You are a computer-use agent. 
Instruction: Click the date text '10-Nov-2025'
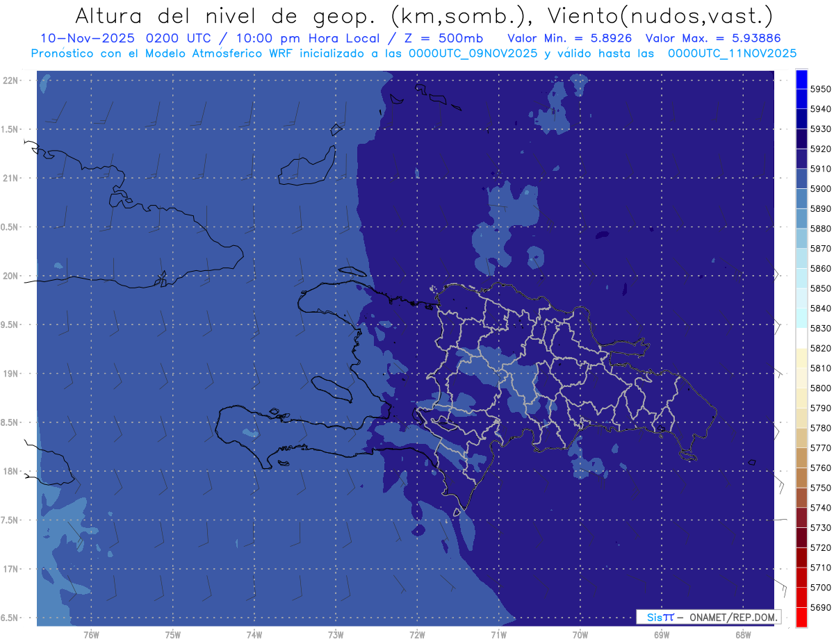pyautogui.click(x=86, y=38)
